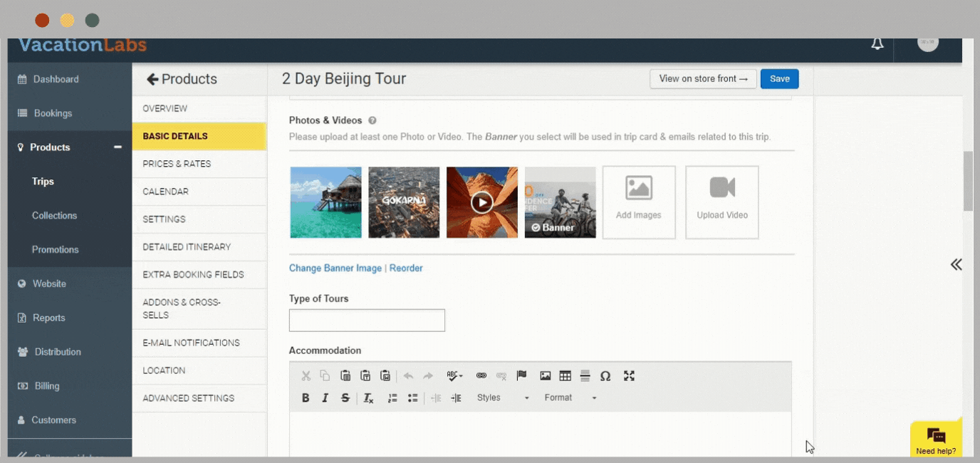Insert a table in the editor
This screenshot has width=980, height=463.
click(x=565, y=376)
